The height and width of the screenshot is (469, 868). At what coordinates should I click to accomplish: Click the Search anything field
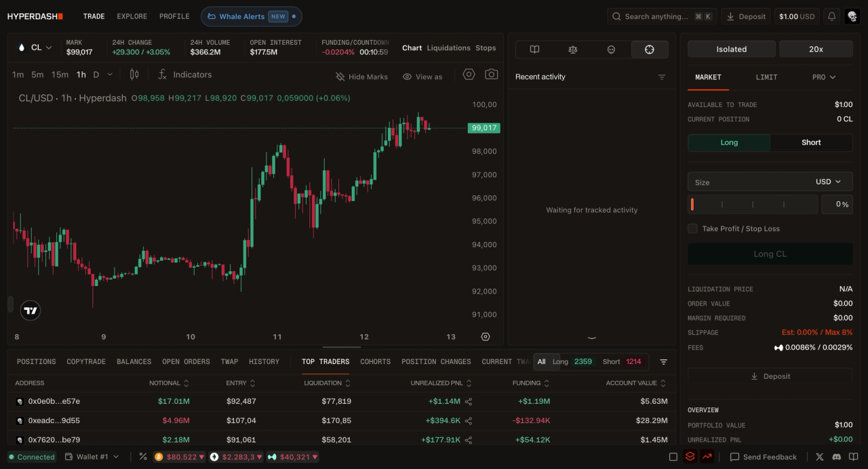661,16
